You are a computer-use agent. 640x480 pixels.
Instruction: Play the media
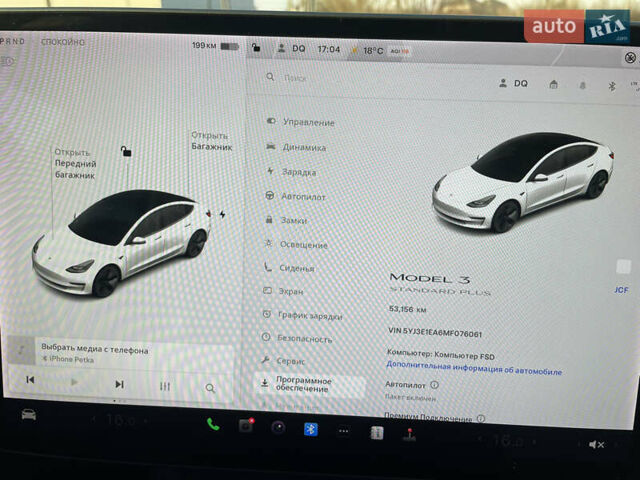74,382
